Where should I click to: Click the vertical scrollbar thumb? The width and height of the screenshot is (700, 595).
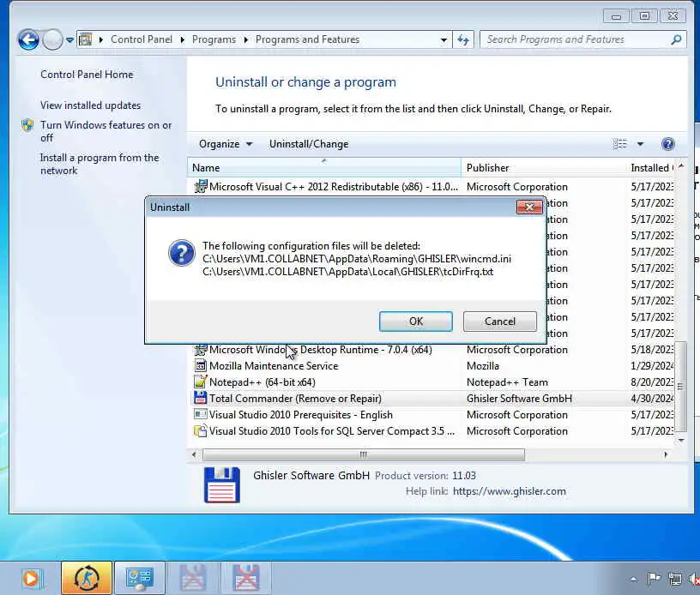[680, 387]
